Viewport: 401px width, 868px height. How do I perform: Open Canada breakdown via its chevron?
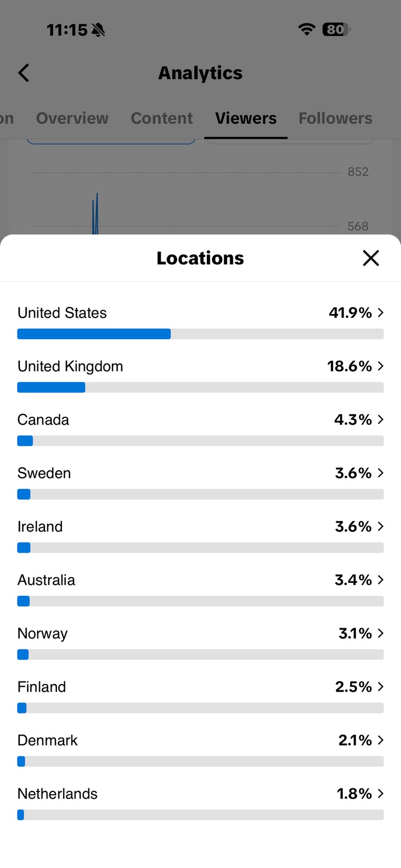(x=380, y=419)
